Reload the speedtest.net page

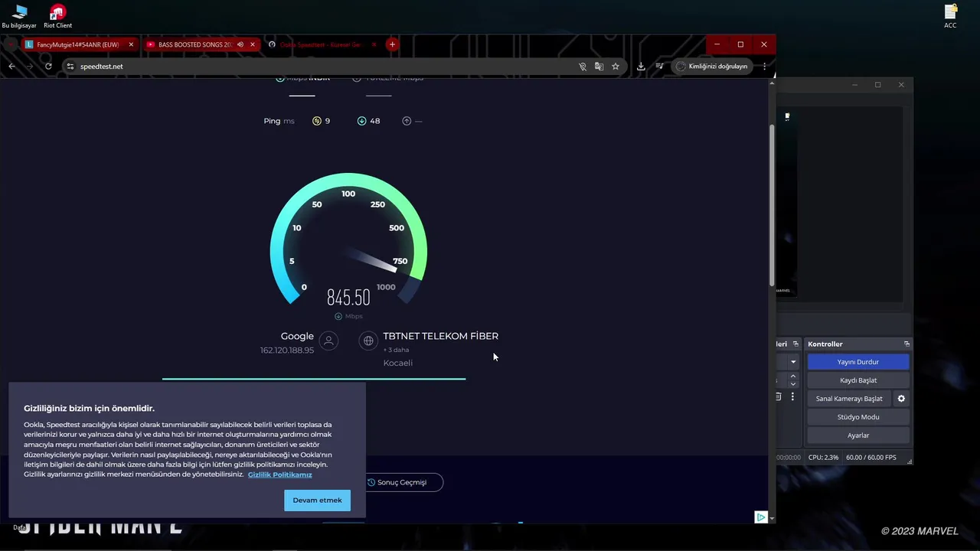[x=48, y=67]
